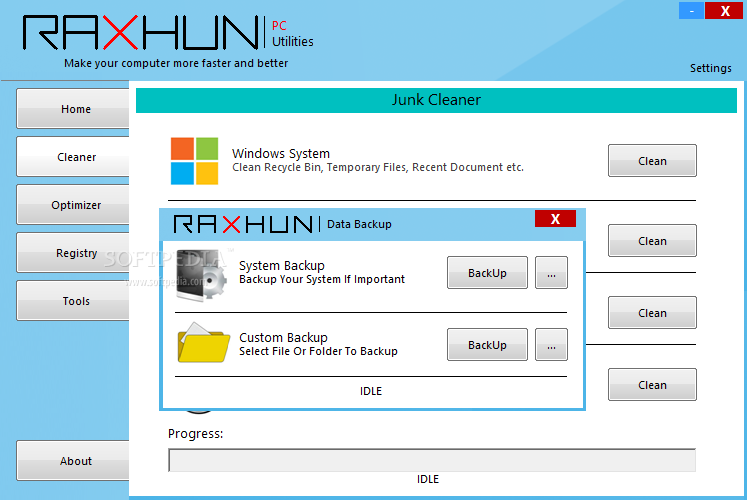
Task: Open Settings in the top right
Action: (710, 68)
